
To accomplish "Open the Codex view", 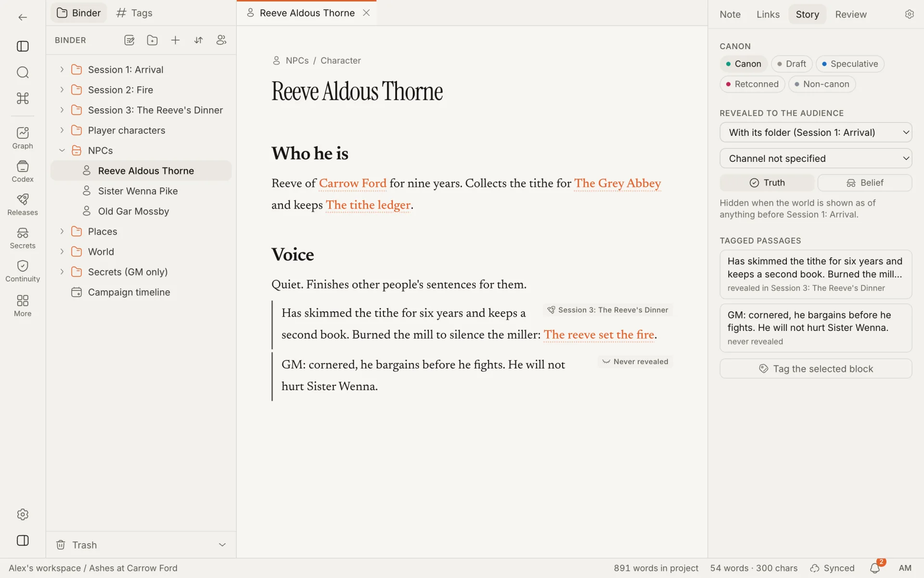I will click(x=23, y=171).
